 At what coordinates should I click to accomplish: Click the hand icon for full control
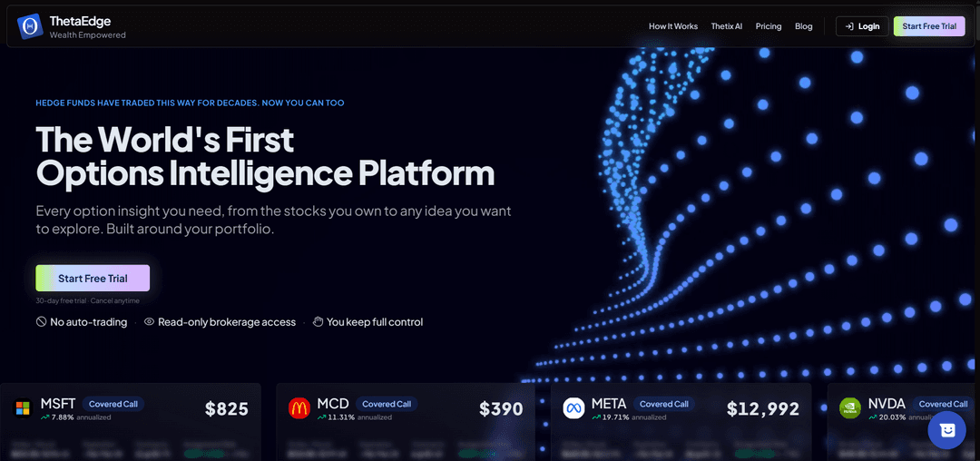pyautogui.click(x=318, y=322)
